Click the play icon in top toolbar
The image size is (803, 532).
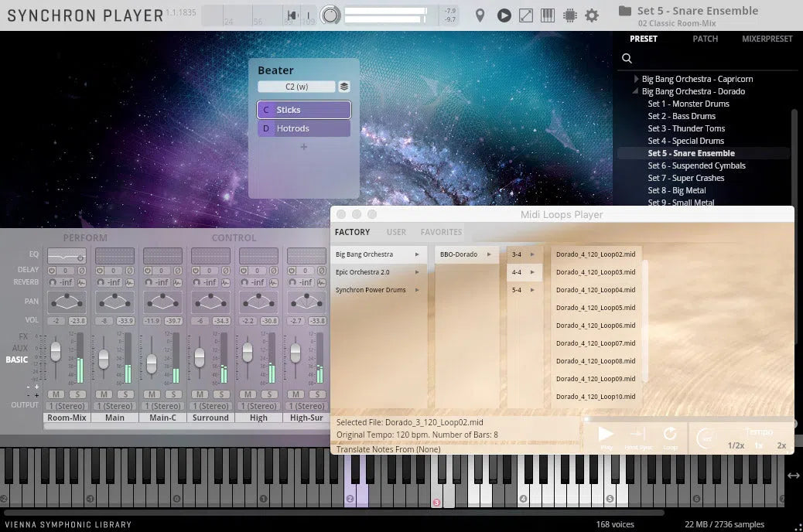point(504,15)
